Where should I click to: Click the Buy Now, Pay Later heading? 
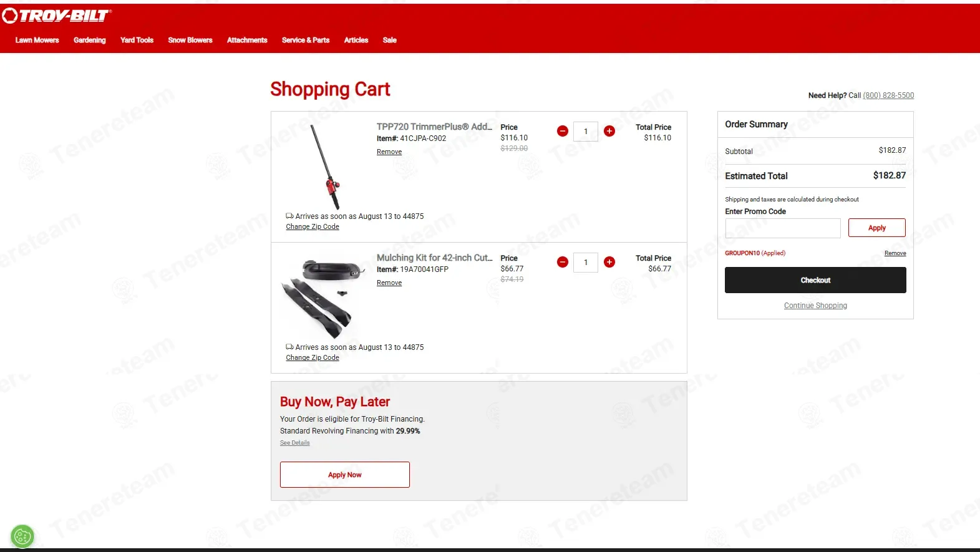coord(335,402)
